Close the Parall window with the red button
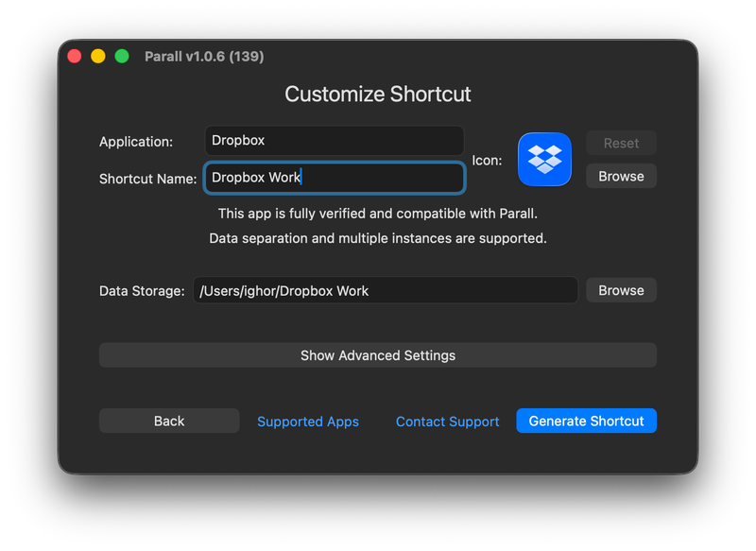 [x=75, y=57]
